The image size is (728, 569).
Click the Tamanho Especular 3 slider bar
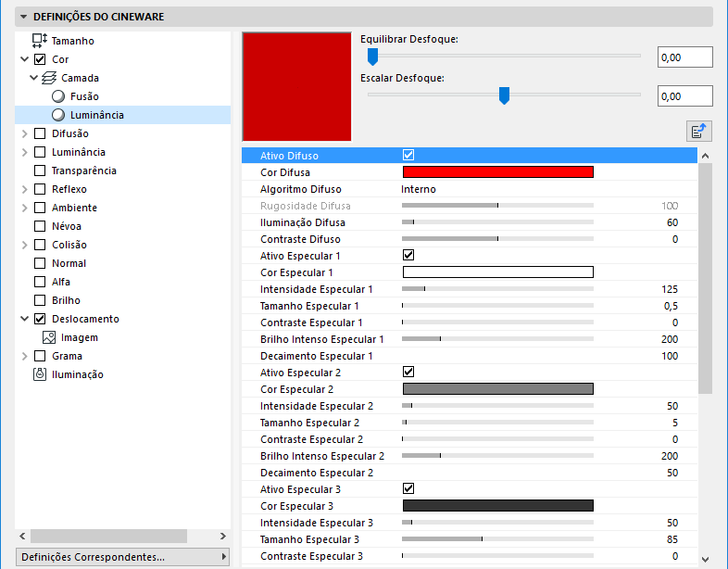point(497,538)
